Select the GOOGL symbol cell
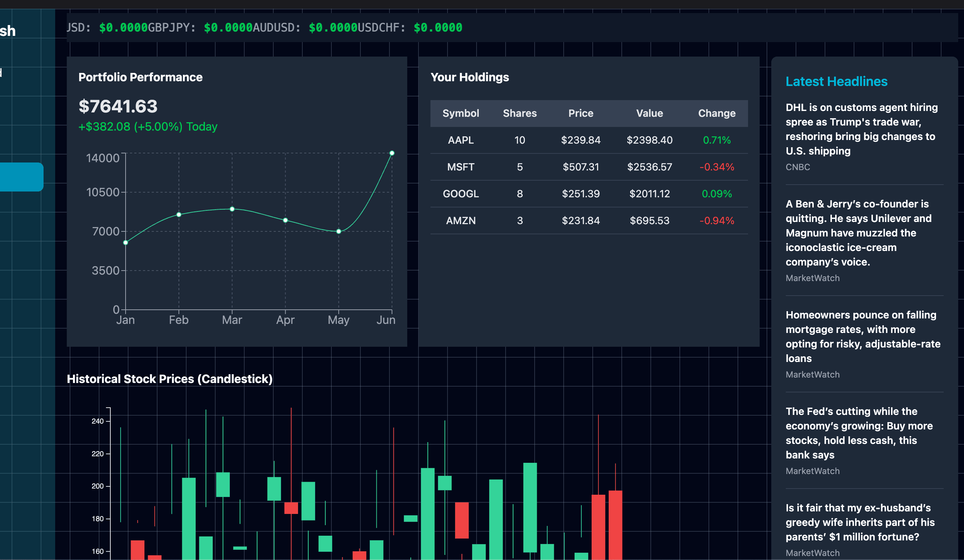 [461, 193]
